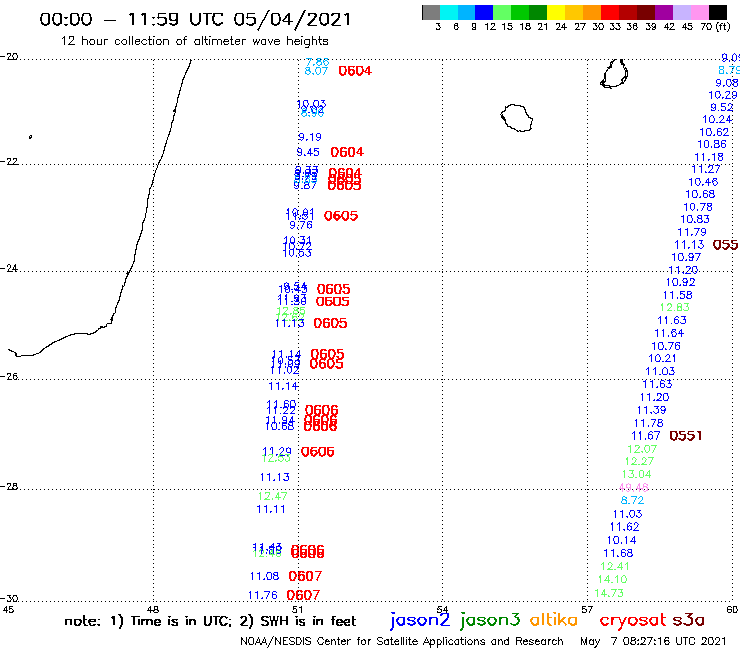Click the wave height value '10.97'
The image size is (740, 650).
coord(686,257)
